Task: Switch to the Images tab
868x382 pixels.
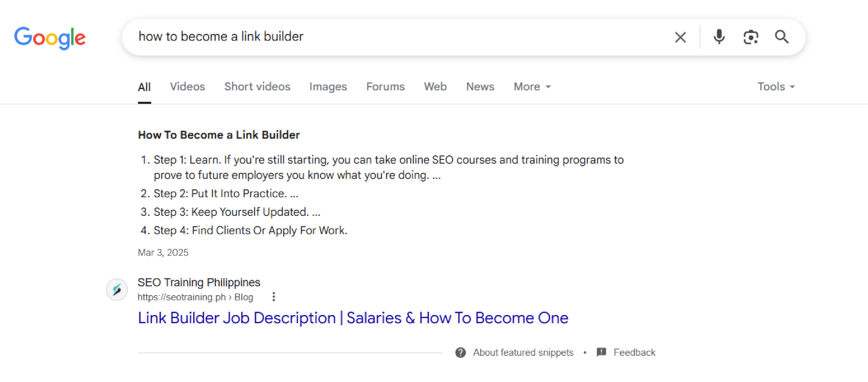Action: (328, 86)
